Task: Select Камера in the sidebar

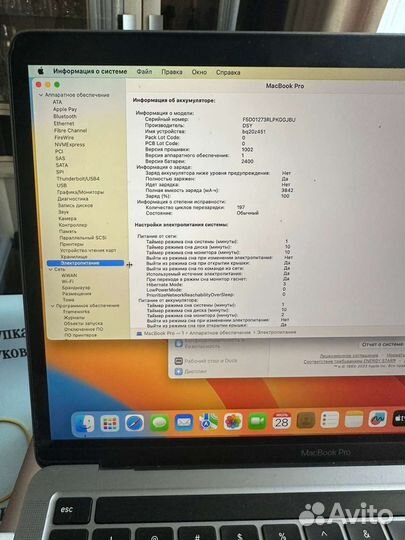Action: 68,218
